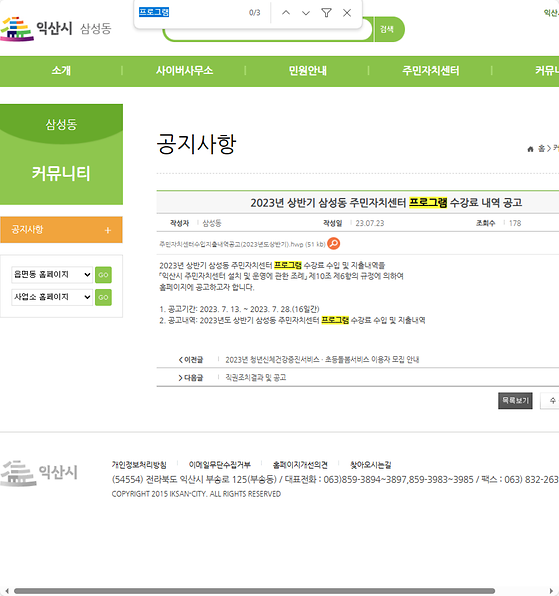The height and width of the screenshot is (596, 559).
Task: Close the find bar
Action: tap(347, 13)
